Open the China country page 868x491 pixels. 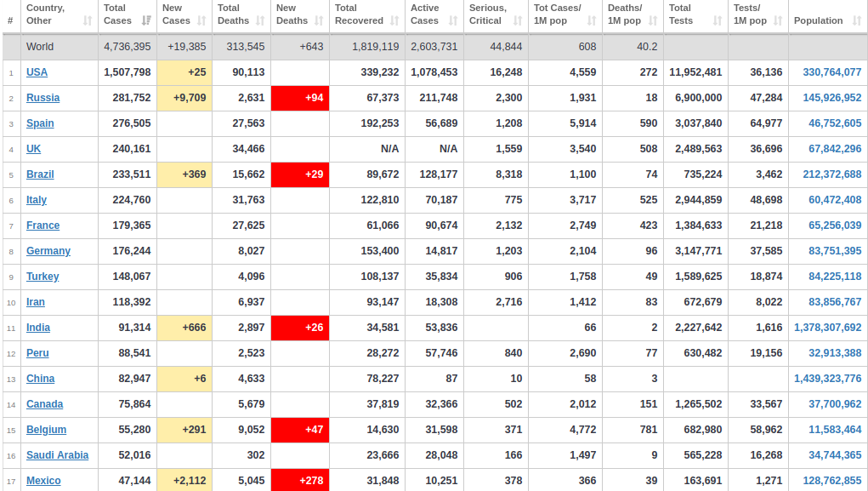(41, 378)
